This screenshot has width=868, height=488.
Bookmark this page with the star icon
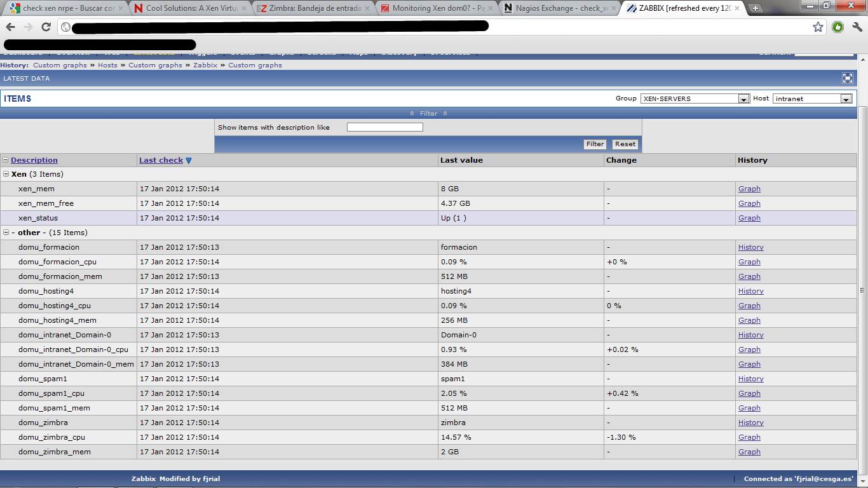[x=818, y=27]
